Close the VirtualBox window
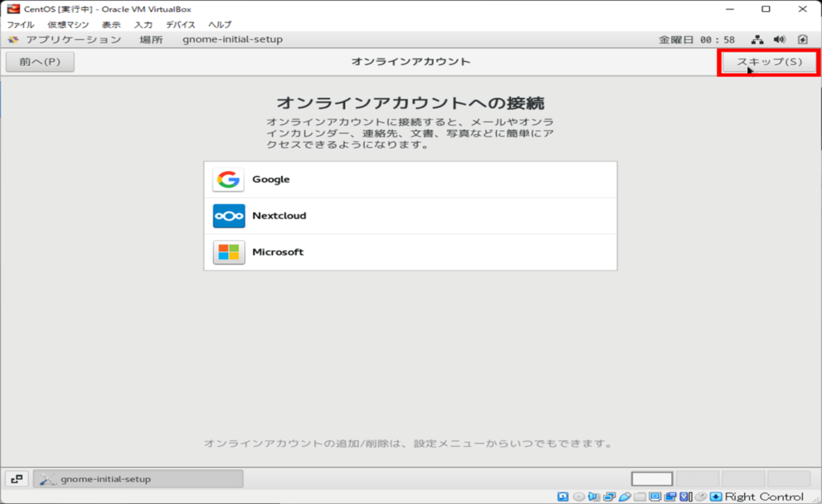 click(803, 9)
